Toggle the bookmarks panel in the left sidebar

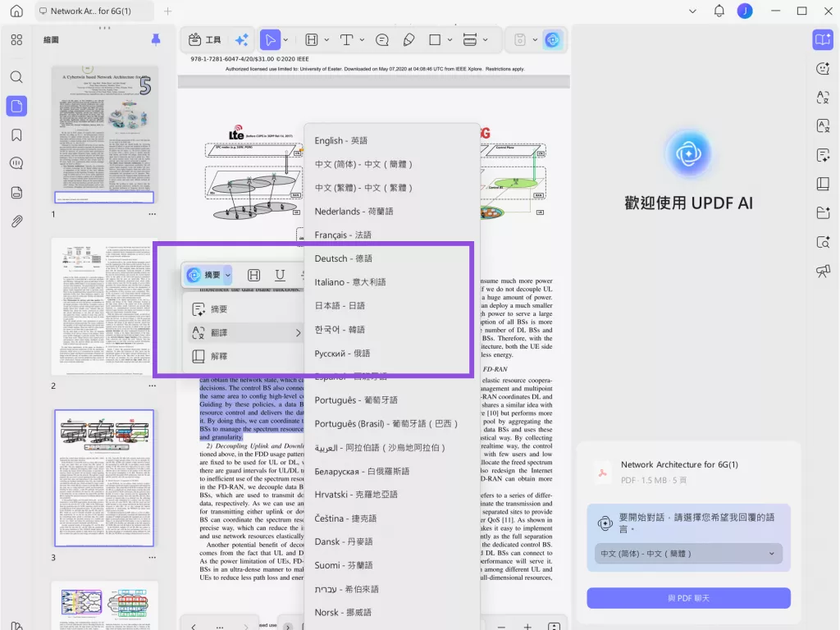pos(18,135)
